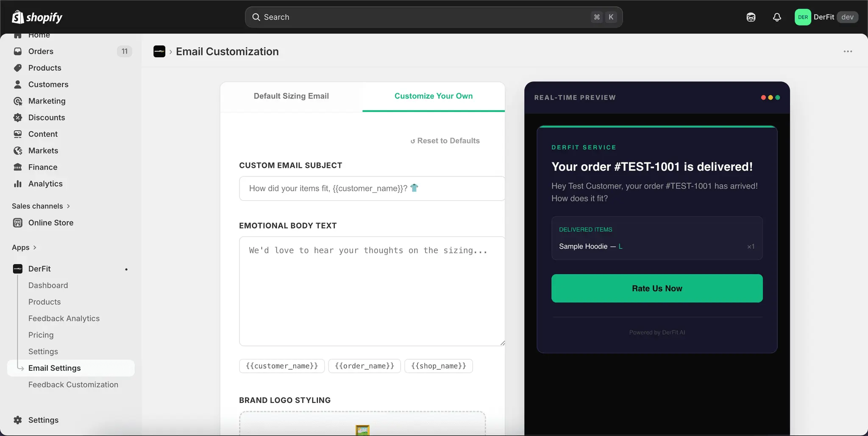This screenshot has width=868, height=436.
Task: Click the Customers link in sidebar
Action: point(48,84)
